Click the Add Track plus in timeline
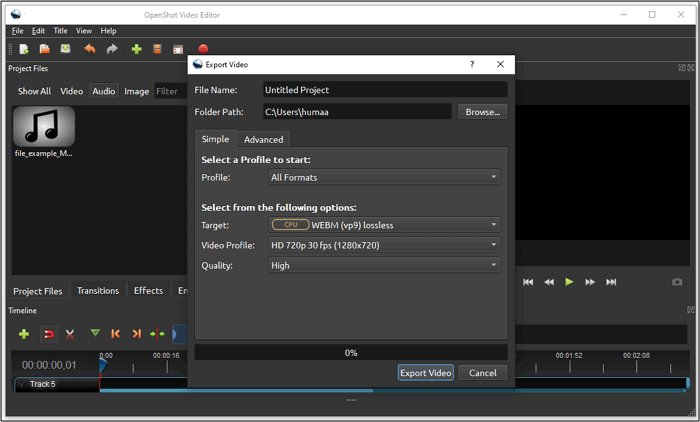Viewport: 700px width, 422px height. click(x=24, y=333)
